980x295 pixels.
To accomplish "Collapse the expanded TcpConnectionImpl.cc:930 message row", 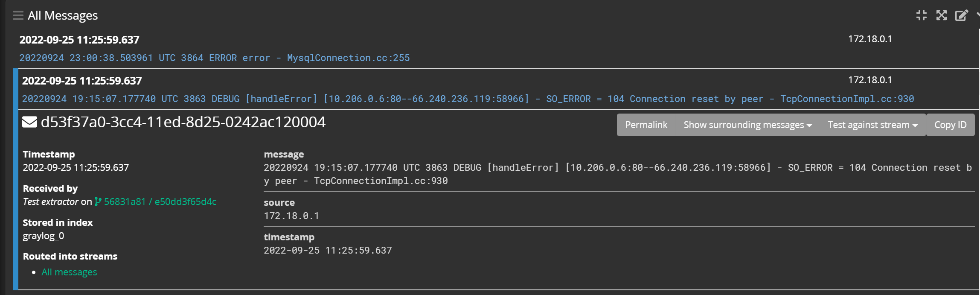I will (468, 99).
